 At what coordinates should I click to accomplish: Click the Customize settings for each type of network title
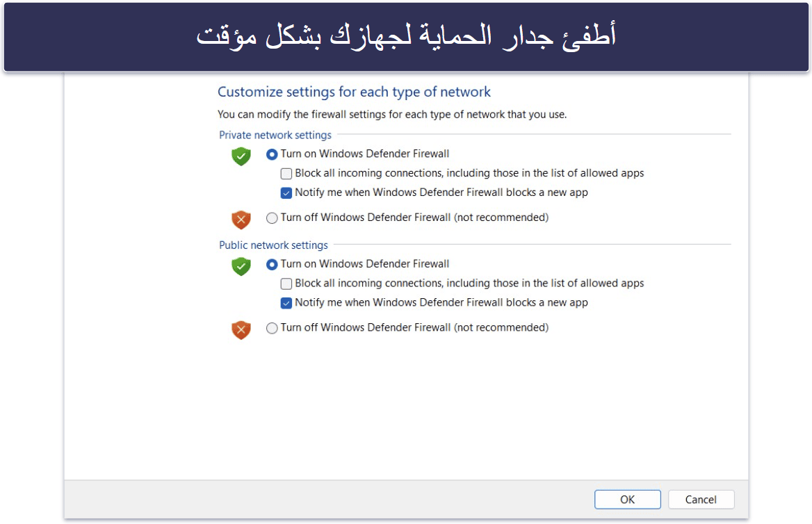[354, 92]
